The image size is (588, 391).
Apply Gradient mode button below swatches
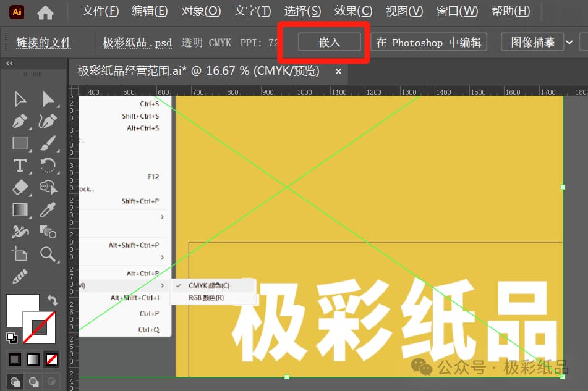click(x=33, y=360)
